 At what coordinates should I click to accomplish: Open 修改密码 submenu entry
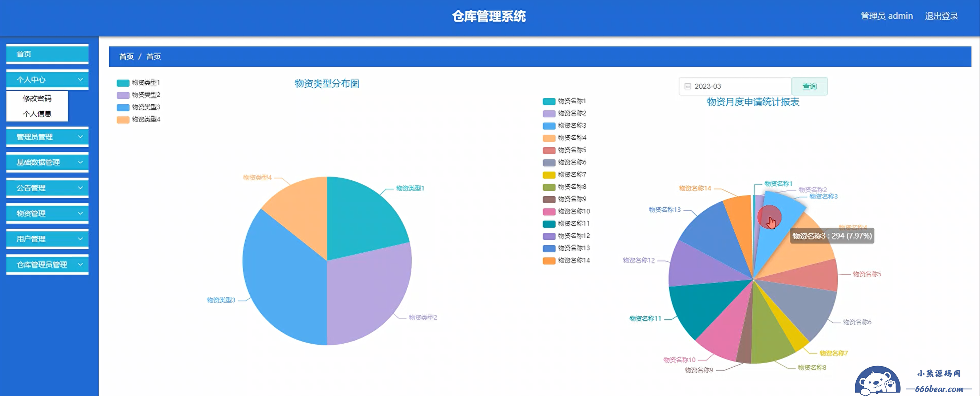pos(37,99)
